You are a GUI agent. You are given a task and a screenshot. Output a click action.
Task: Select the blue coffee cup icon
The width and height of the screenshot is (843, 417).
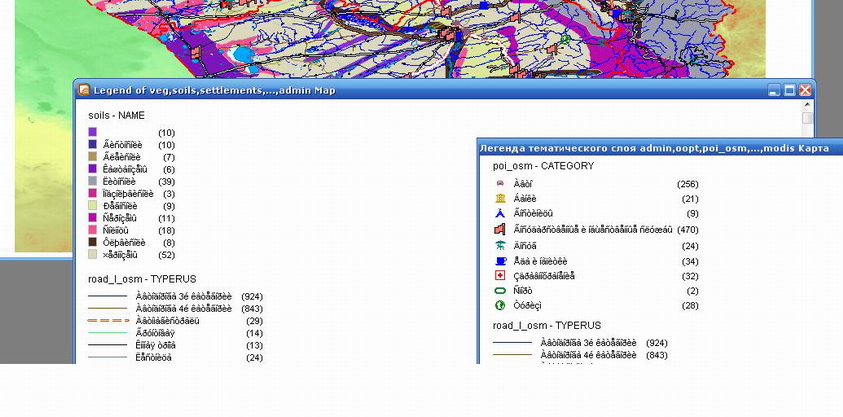point(500,261)
